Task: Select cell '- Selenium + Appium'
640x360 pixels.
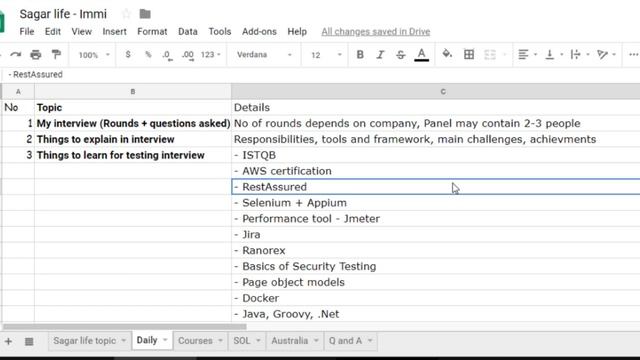Action: coord(436,203)
